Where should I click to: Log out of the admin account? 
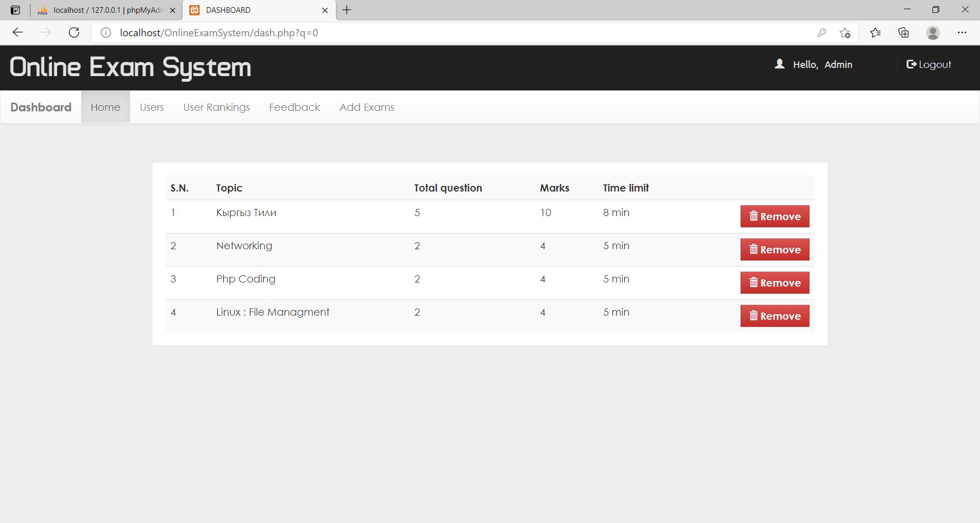pyautogui.click(x=929, y=64)
